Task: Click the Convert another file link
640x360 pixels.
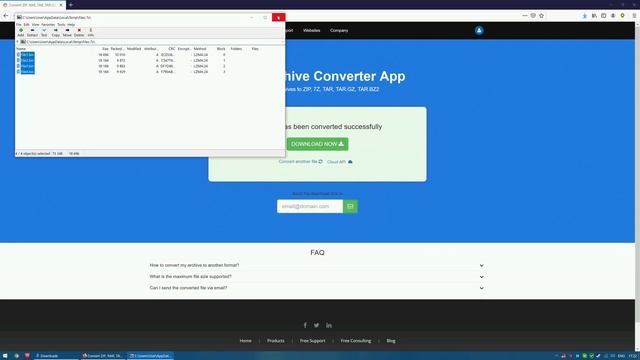Action: click(x=300, y=162)
